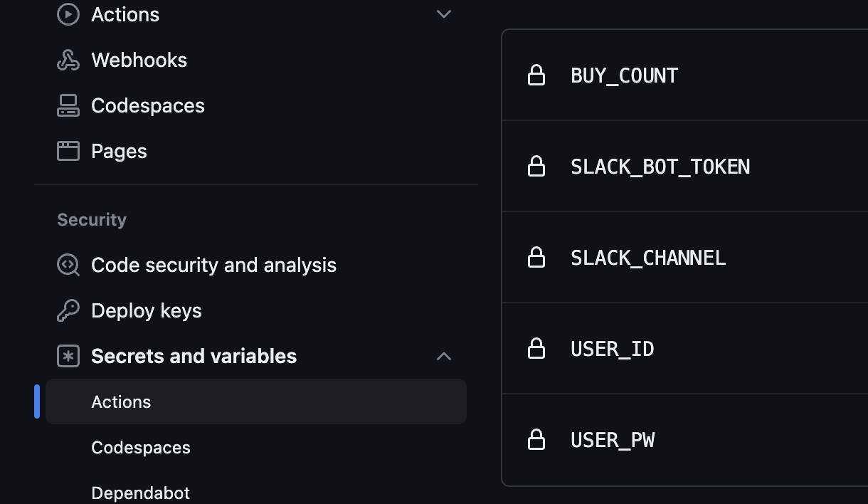The width and height of the screenshot is (868, 504).
Task: Click the Codespaces monitor icon
Action: tap(68, 105)
